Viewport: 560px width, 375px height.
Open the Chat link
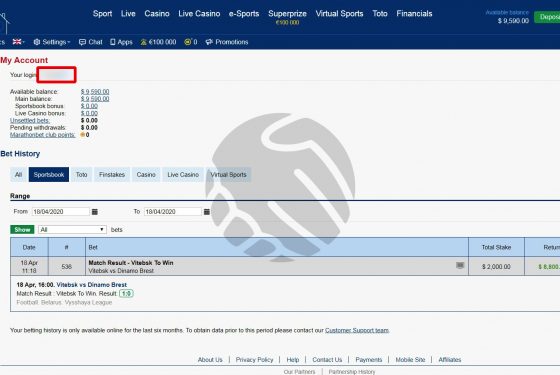point(91,42)
